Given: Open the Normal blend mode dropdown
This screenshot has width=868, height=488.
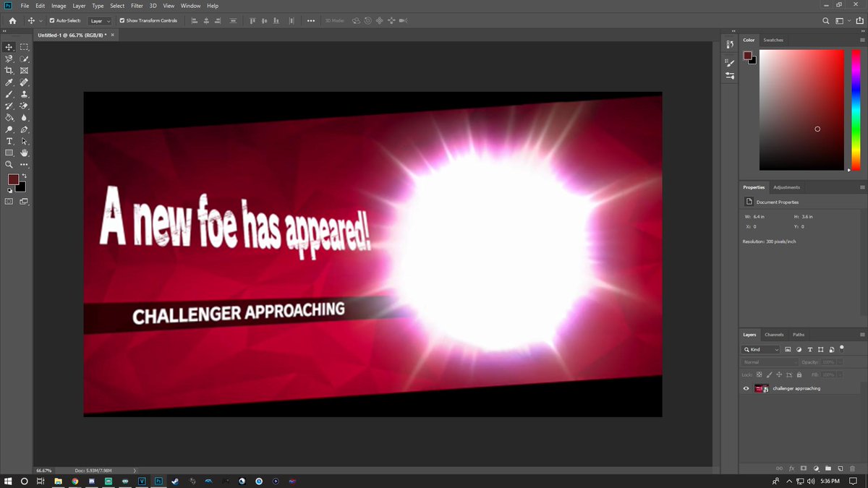Looking at the screenshot, I should coord(770,362).
